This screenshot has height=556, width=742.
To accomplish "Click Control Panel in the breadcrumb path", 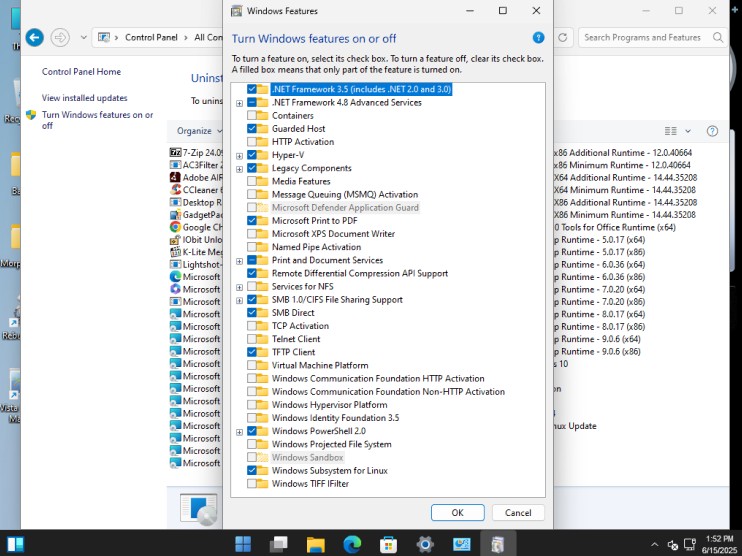I will [x=151, y=37].
